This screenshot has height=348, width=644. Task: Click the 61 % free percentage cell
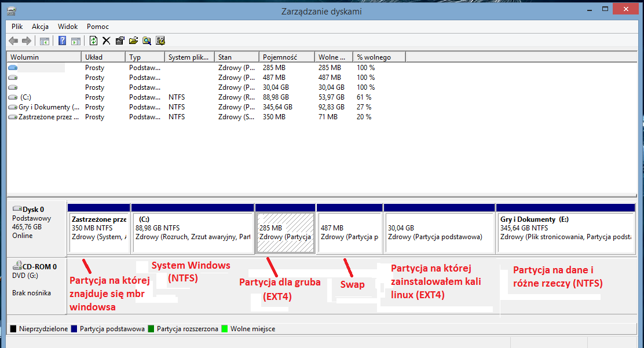pos(364,97)
